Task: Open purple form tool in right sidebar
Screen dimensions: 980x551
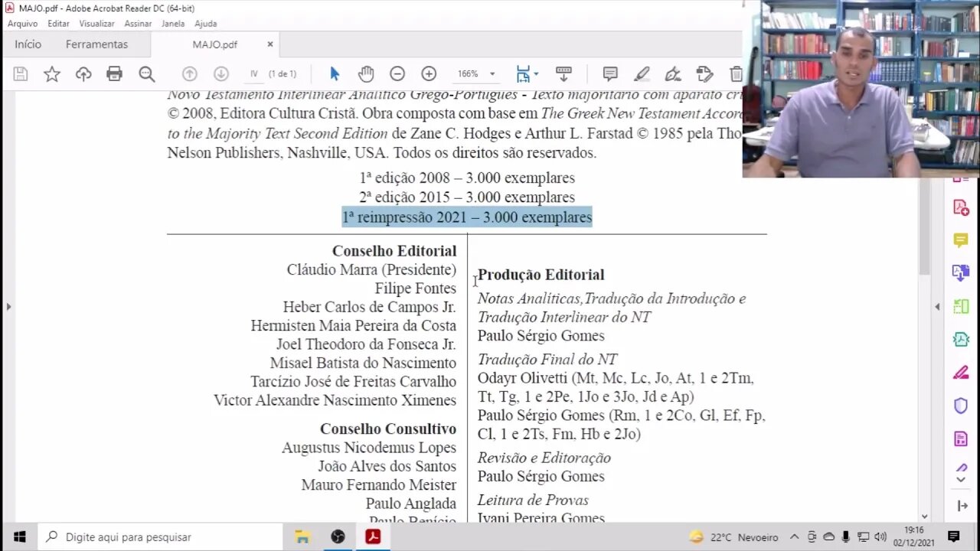Action: [961, 439]
